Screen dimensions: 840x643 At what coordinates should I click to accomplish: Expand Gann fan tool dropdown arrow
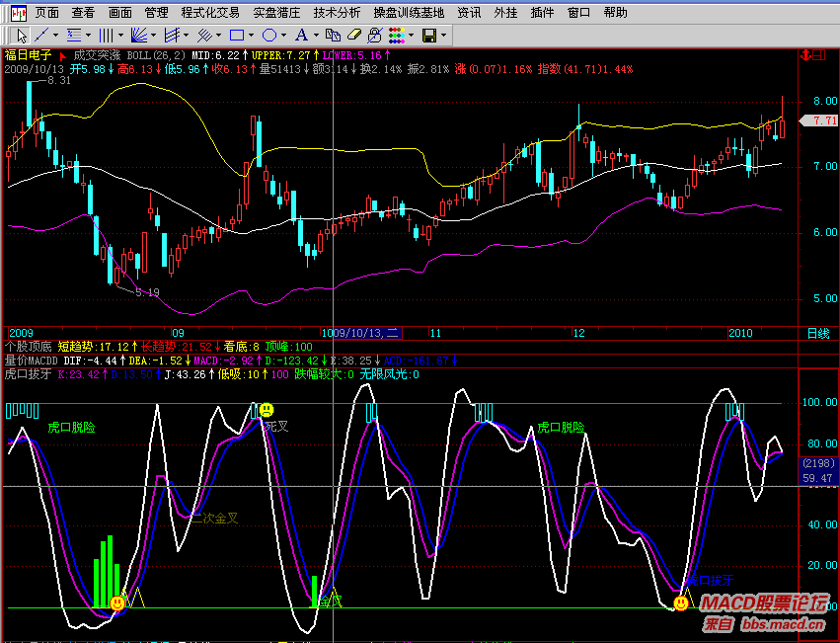point(153,36)
